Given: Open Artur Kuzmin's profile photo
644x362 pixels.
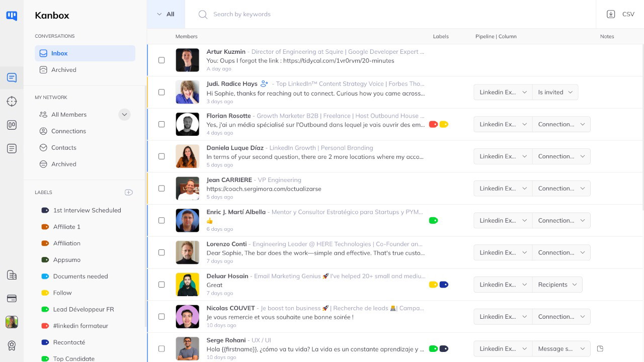Looking at the screenshot, I should point(188,60).
